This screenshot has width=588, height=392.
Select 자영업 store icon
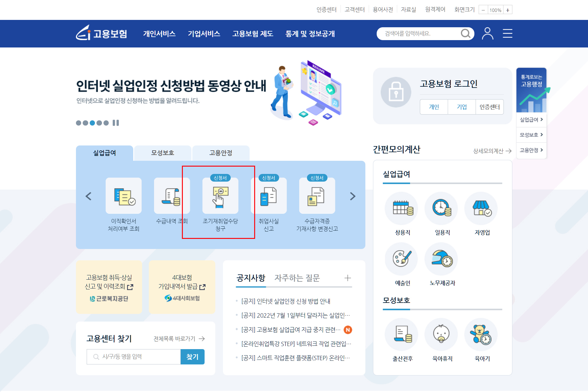click(482, 208)
